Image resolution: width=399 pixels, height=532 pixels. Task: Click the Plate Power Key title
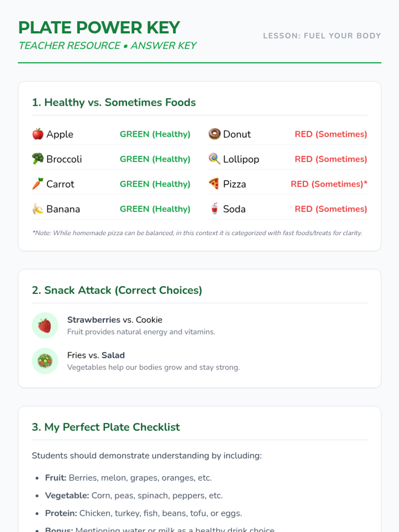click(99, 28)
